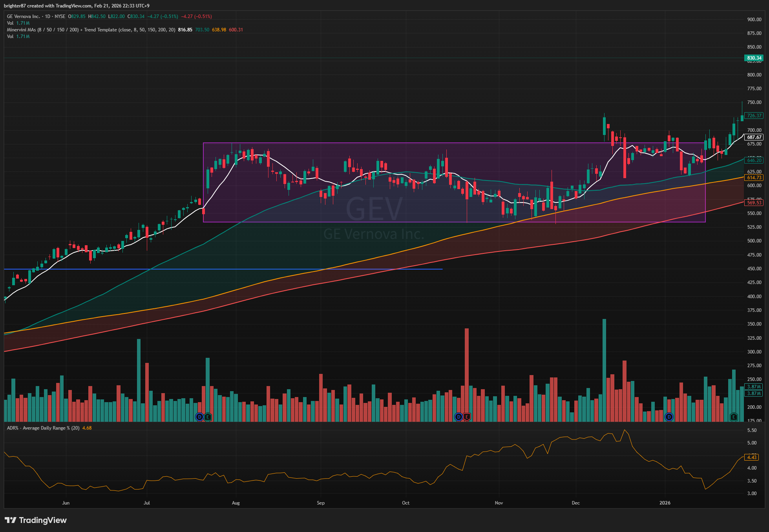
Task: Click the ADR% Average Daily Range legend title
Action: click(x=43, y=428)
